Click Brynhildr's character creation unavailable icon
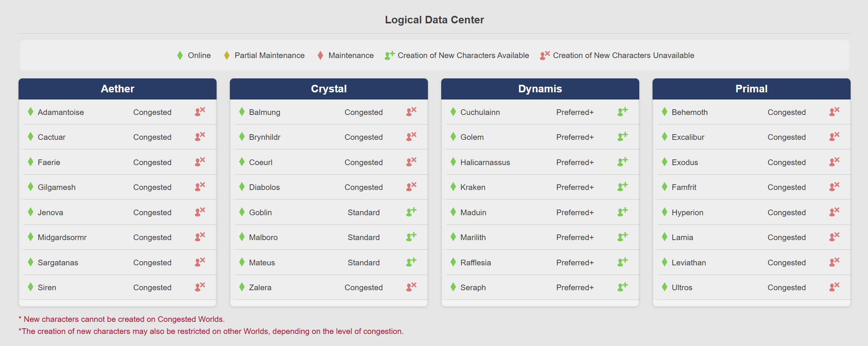The height and width of the screenshot is (346, 868). tap(411, 136)
